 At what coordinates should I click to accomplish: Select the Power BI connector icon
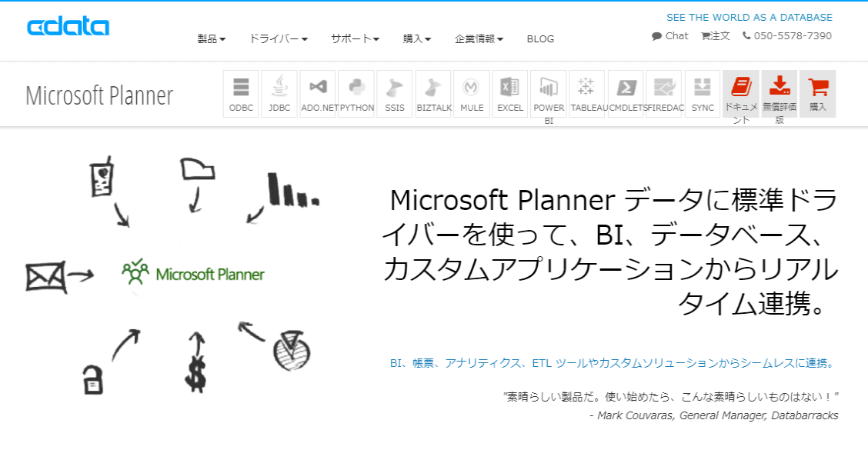549,94
